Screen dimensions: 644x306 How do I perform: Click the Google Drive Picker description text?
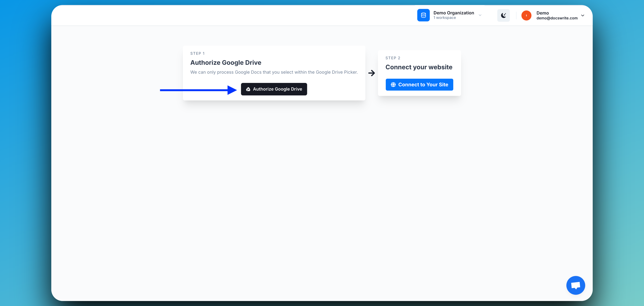274,72
